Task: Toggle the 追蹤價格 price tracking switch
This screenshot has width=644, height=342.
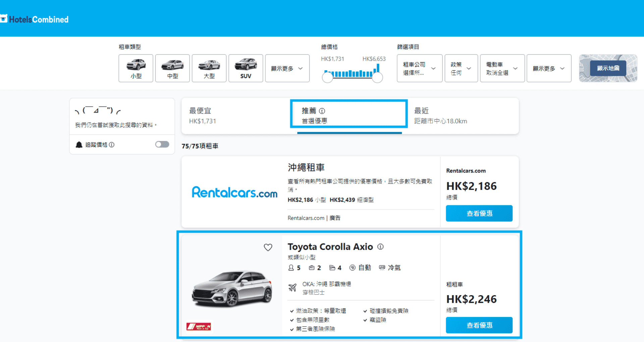Action: click(x=162, y=144)
